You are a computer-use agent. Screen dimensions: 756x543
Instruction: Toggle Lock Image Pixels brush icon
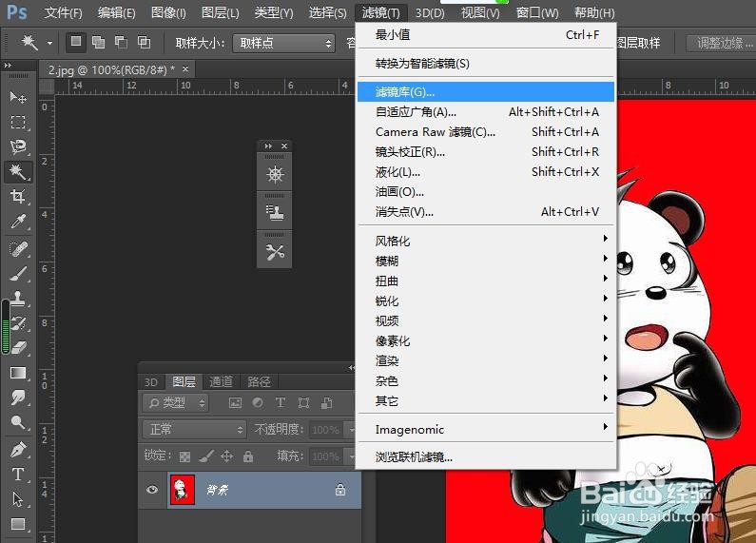click(x=206, y=456)
